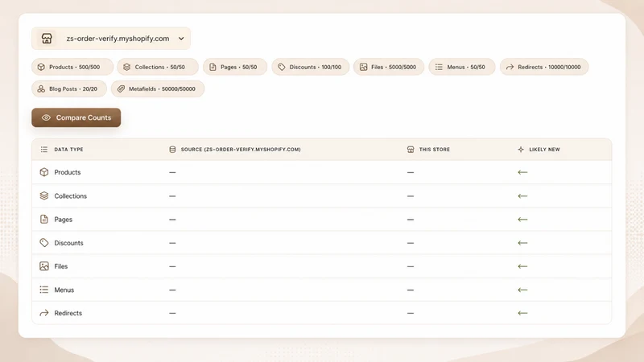The image size is (644, 362).
Task: Click Menus 50/50 chip label
Action: [x=466, y=67]
